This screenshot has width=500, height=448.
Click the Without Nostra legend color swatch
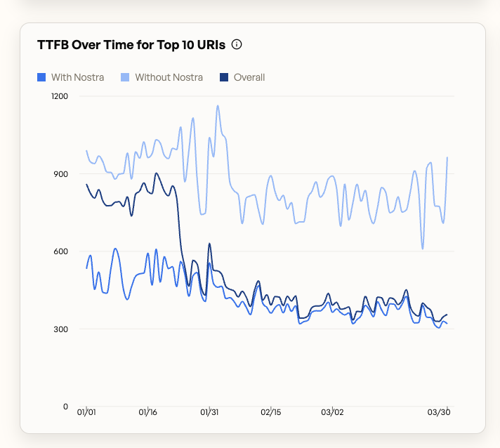tap(125, 77)
